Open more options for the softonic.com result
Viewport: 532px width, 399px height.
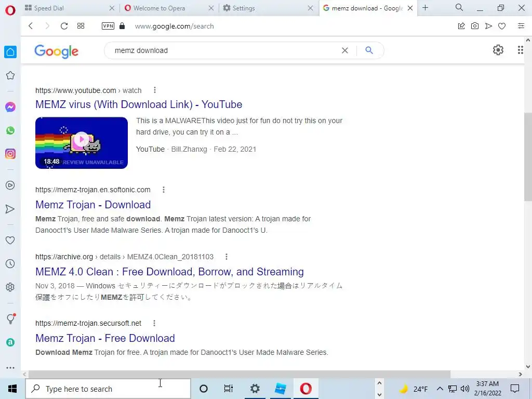[x=164, y=190]
